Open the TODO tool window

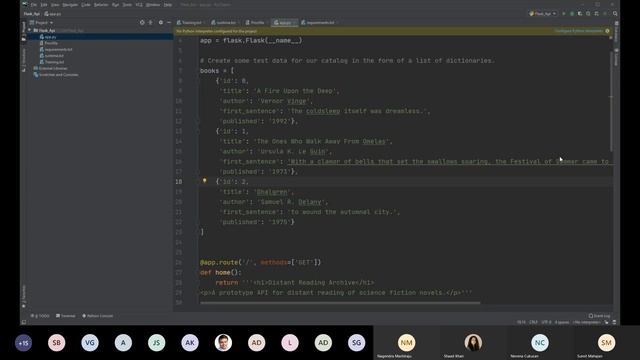tap(40, 316)
